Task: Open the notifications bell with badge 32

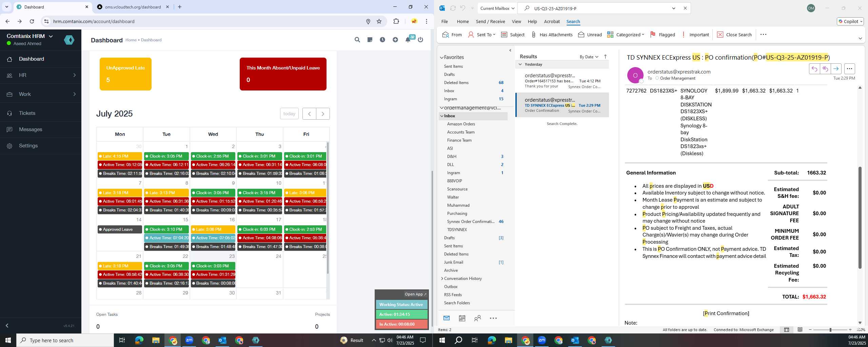Action: [x=408, y=40]
